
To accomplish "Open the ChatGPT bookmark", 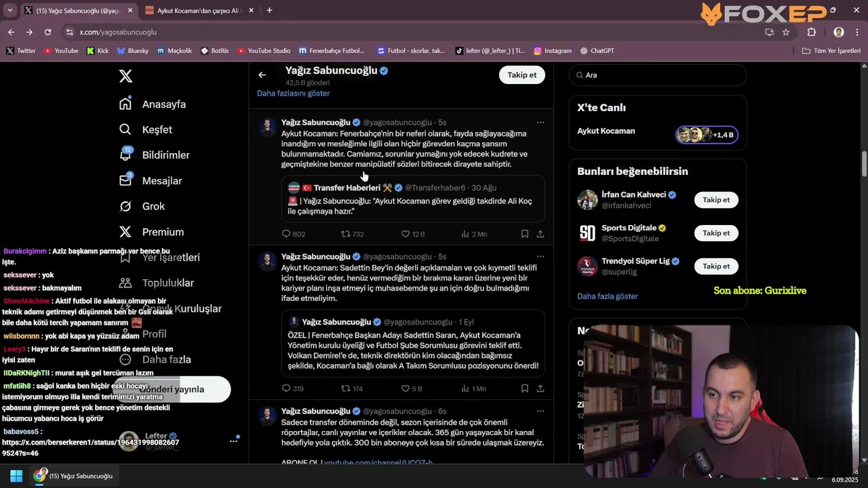I will [x=597, y=51].
